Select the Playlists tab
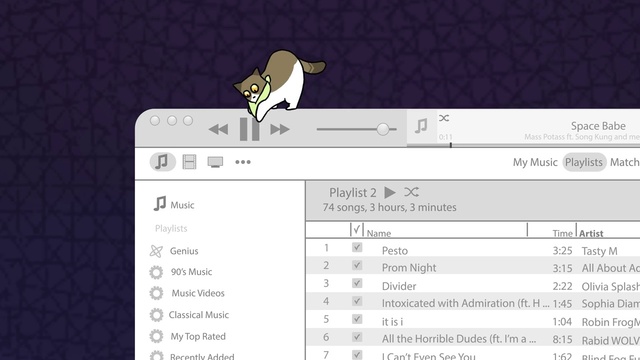The width and height of the screenshot is (640, 360). tap(584, 162)
